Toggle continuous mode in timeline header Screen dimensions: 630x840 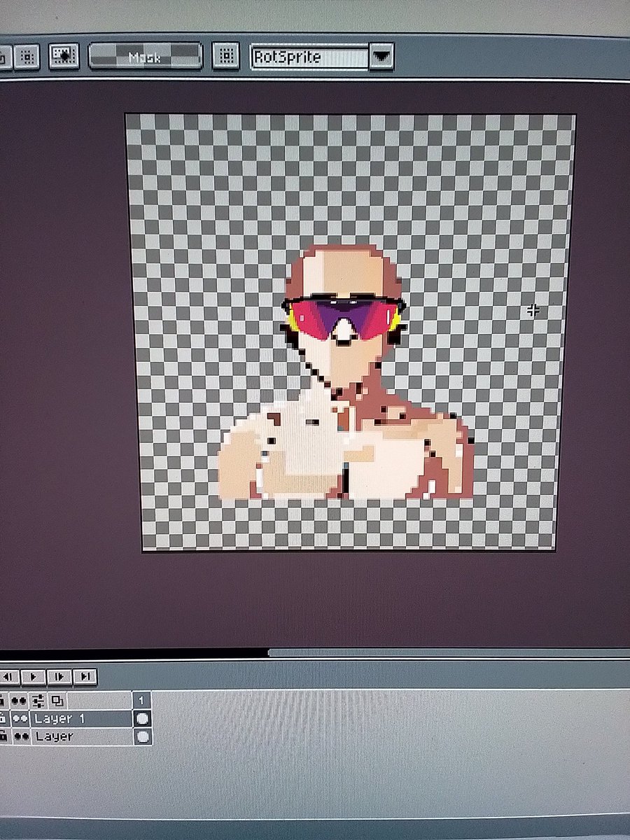click(19, 700)
